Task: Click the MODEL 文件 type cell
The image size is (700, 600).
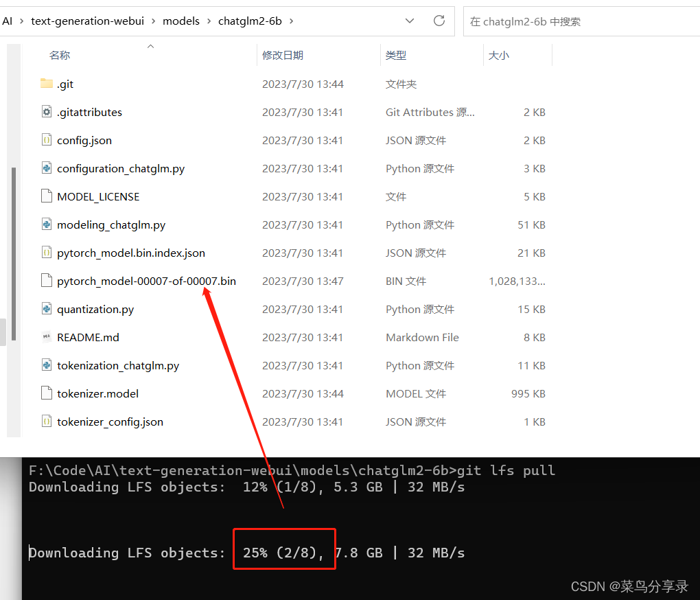Action: coord(416,393)
